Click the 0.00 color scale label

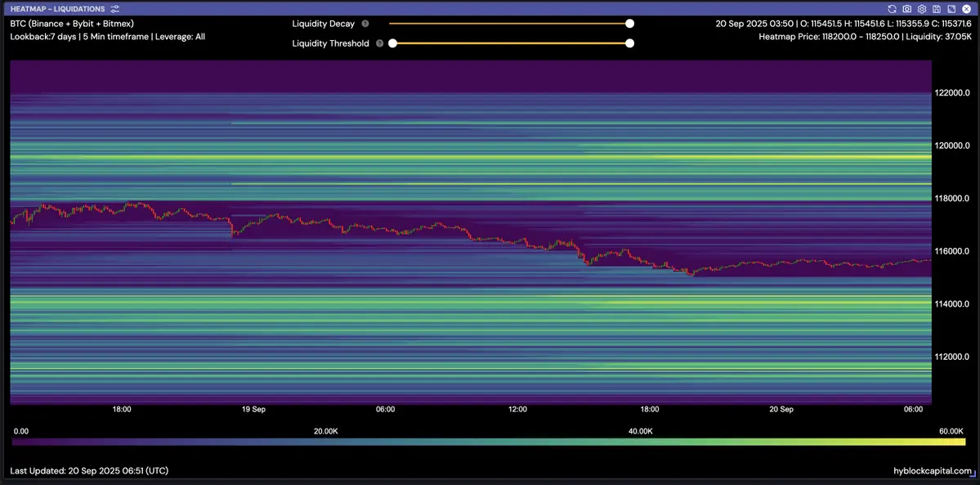pos(20,431)
